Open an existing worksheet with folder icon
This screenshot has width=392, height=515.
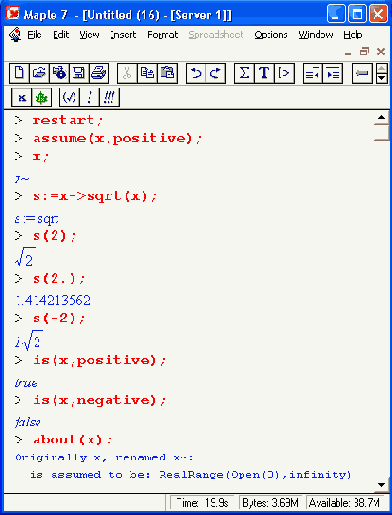(39, 73)
